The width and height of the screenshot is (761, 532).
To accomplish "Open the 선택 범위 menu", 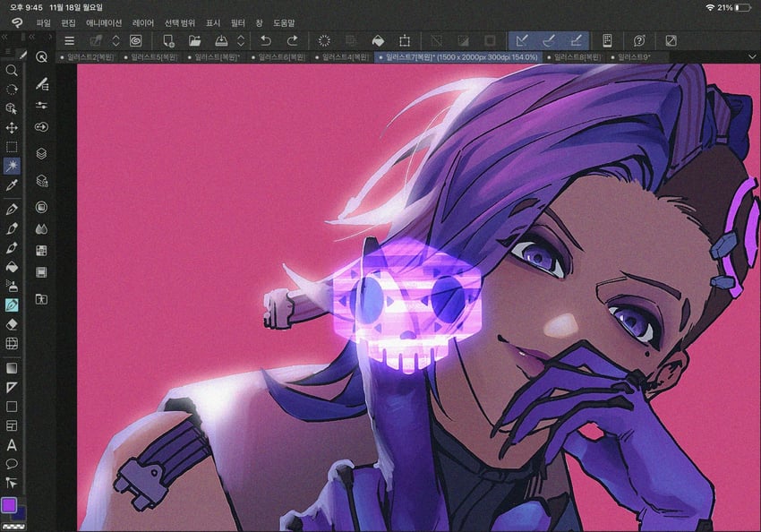I will 180,22.
